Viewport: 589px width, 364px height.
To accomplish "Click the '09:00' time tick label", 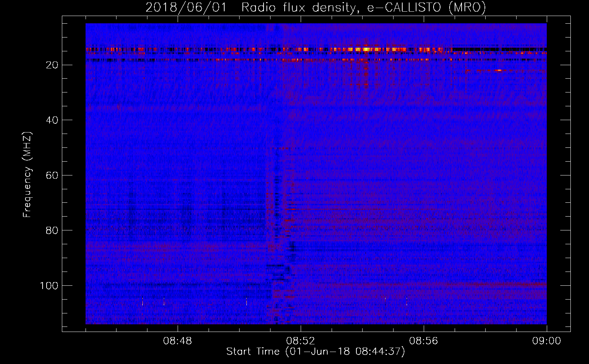I will tap(547, 341).
